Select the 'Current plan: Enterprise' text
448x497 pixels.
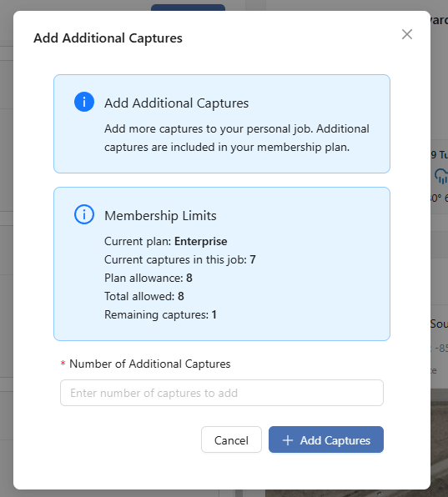pos(165,242)
